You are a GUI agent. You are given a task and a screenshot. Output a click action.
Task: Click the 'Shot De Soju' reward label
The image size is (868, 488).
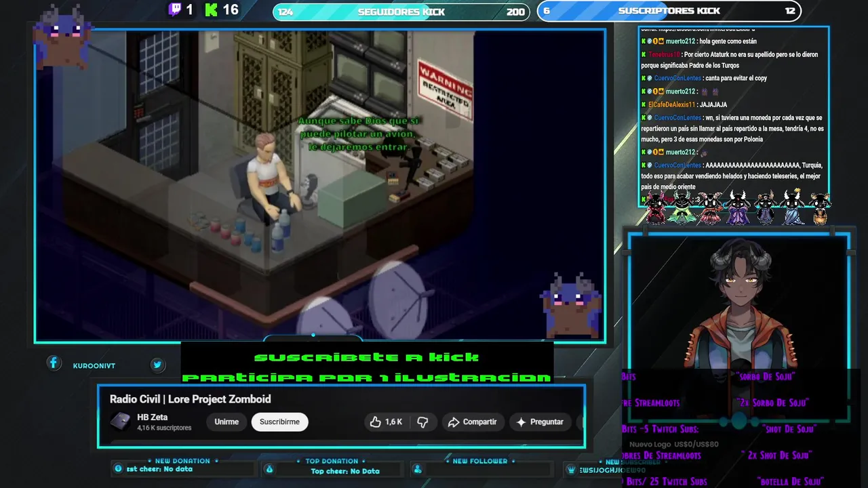(789, 429)
